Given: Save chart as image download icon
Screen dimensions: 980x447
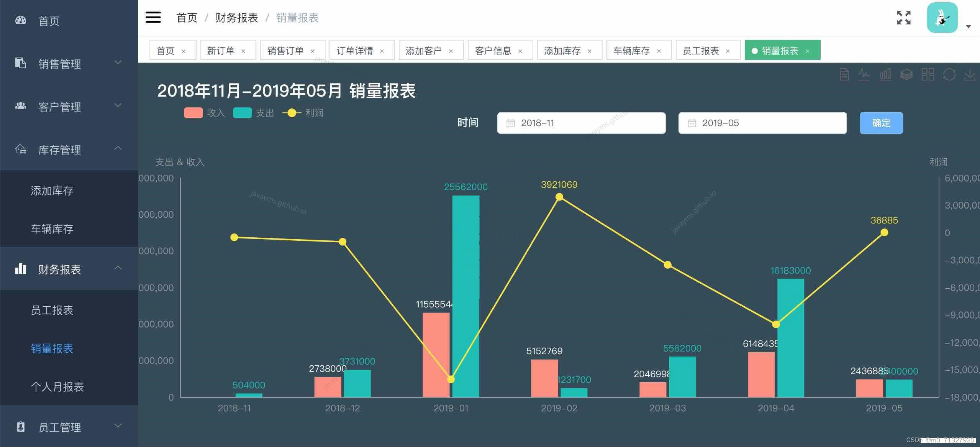Looking at the screenshot, I should (970, 74).
